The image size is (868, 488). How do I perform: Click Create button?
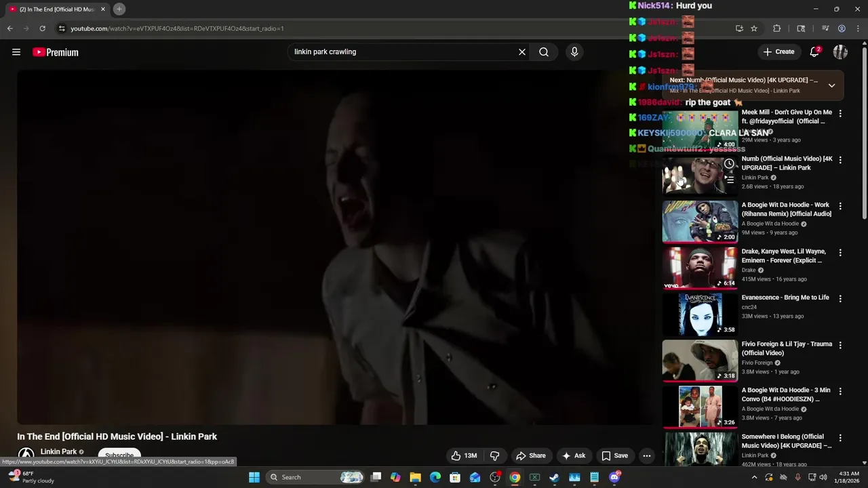[778, 52]
